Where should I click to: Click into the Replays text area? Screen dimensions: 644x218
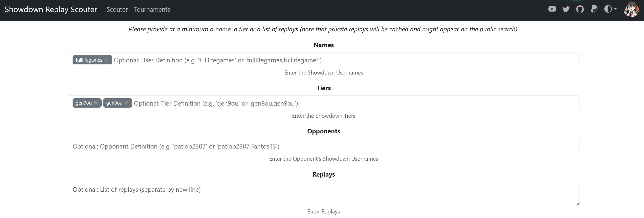(324, 194)
